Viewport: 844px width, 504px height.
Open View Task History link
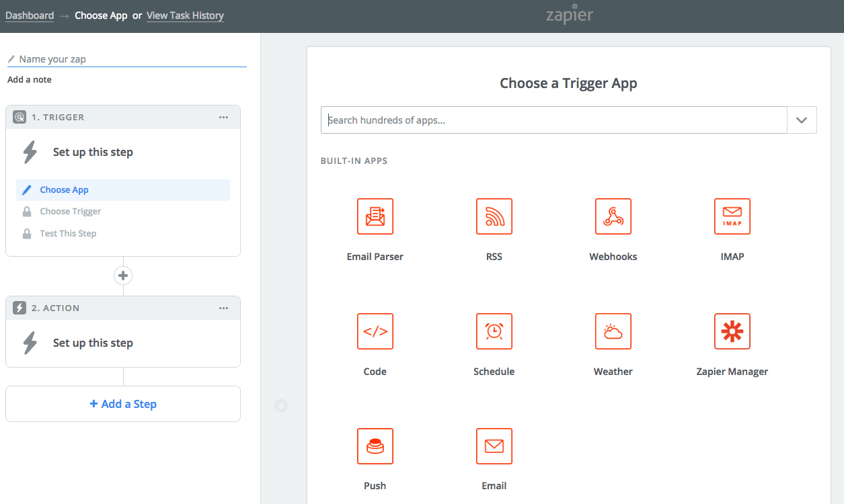pos(185,15)
